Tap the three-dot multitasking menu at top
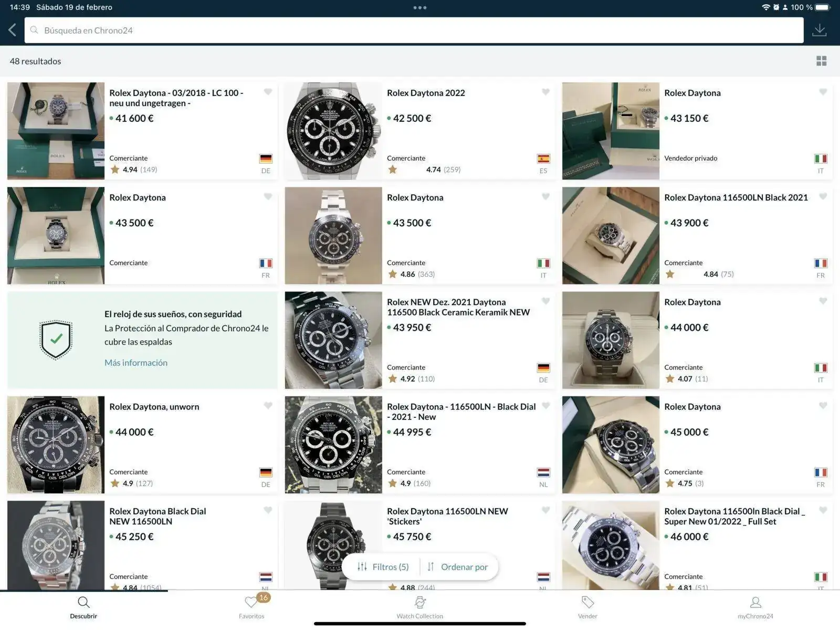 (x=419, y=7)
